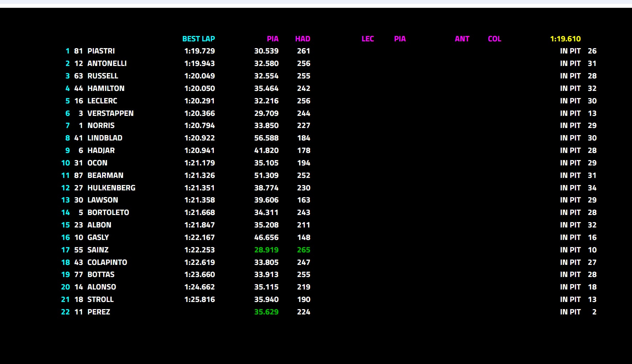
Task: Click Sainz's green 28.919 sector time
Action: pyautogui.click(x=266, y=250)
